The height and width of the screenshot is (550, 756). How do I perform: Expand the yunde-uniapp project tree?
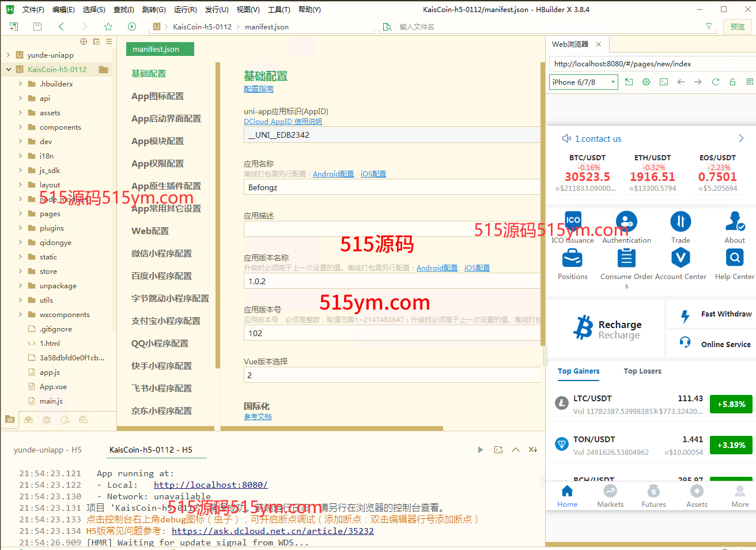click(8, 55)
